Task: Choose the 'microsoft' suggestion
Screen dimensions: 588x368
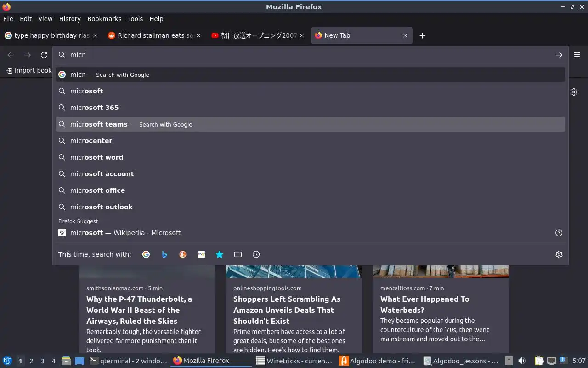Action: click(x=311, y=91)
